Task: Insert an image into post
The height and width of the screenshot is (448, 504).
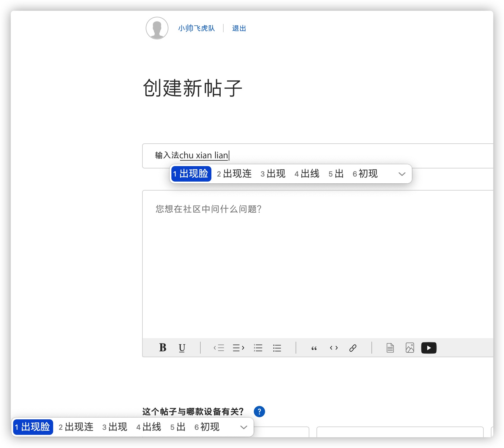Action: 410,348
